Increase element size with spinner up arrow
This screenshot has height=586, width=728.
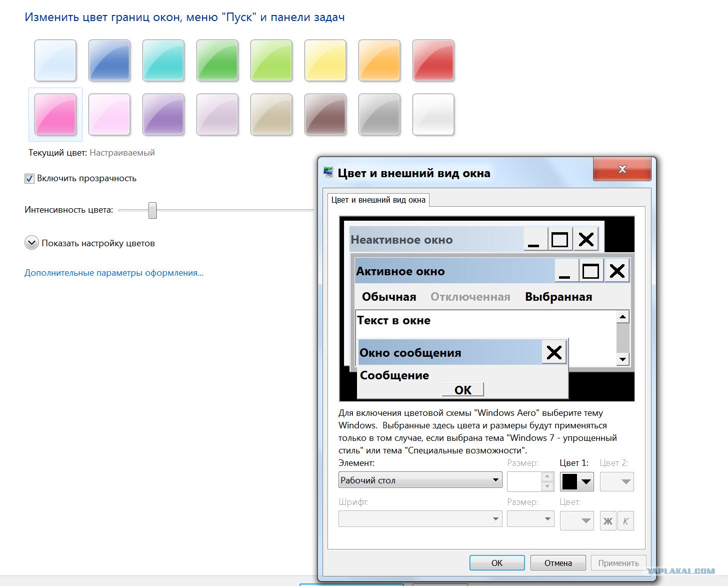tap(548, 477)
